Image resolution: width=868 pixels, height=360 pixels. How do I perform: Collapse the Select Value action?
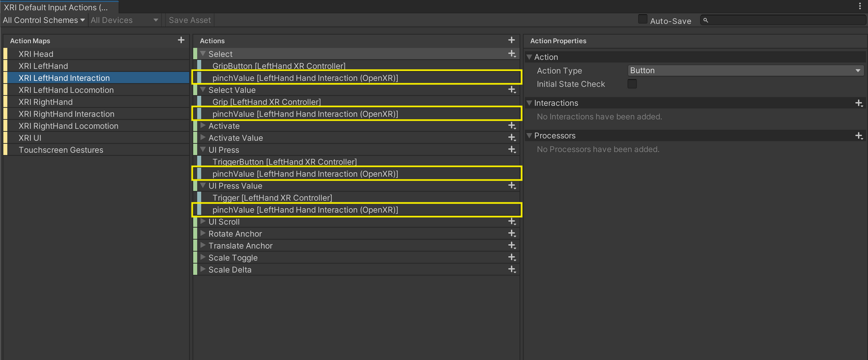click(203, 90)
